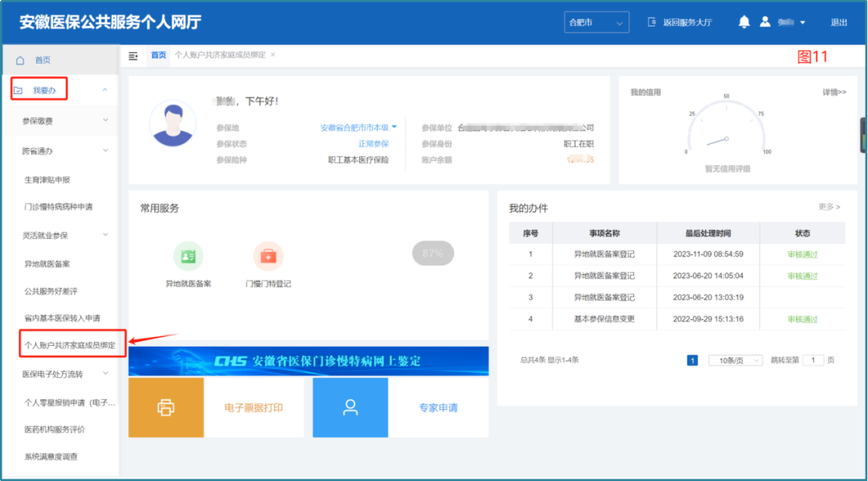The image size is (868, 481).
Task: Click the 事项名称 column header
Action: pyautogui.click(x=604, y=233)
